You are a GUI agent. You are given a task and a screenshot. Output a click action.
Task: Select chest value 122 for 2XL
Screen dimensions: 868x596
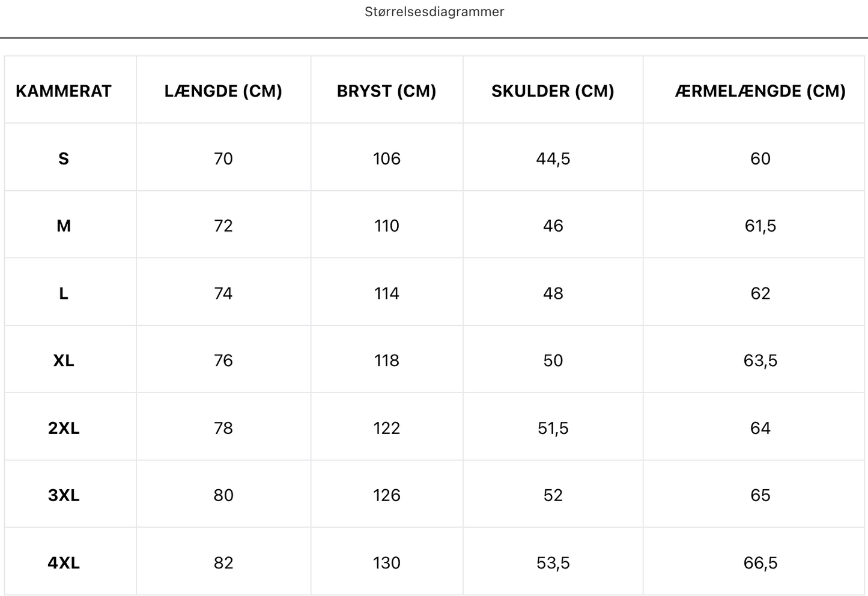click(387, 428)
